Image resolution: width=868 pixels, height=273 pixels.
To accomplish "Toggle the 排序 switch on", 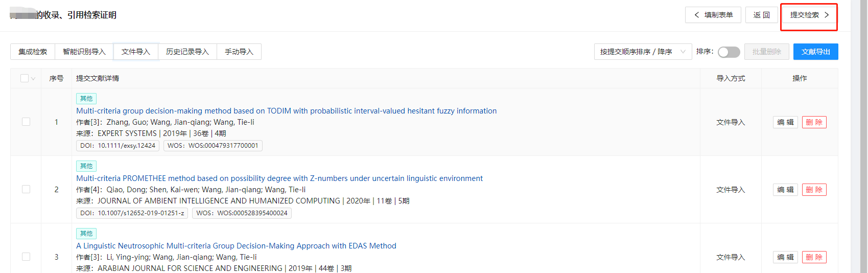I will [729, 52].
